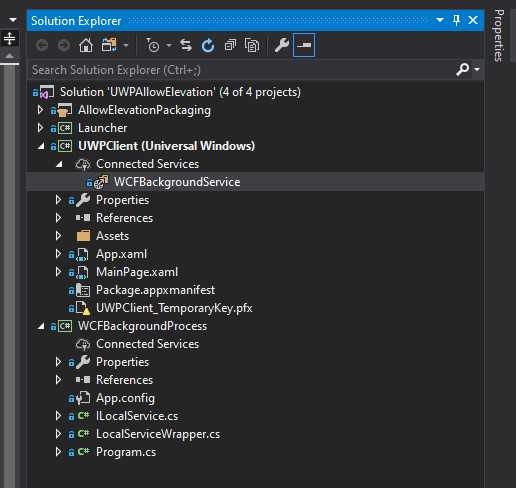
Task: Expand App.xaml node
Action: pyautogui.click(x=58, y=254)
